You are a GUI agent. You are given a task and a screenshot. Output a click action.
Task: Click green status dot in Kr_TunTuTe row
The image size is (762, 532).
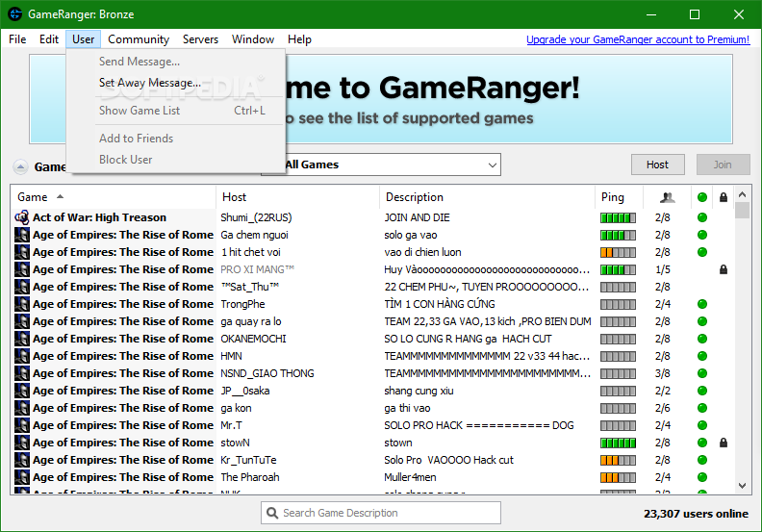tap(701, 460)
